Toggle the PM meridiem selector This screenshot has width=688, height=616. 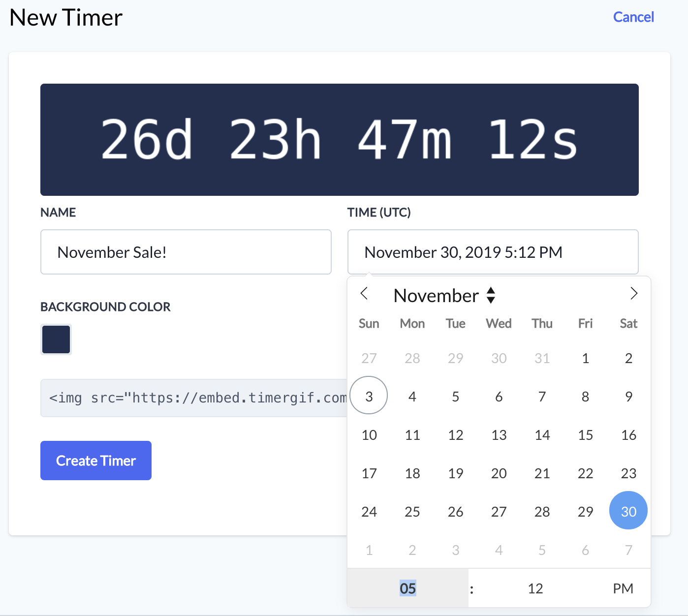point(623,588)
